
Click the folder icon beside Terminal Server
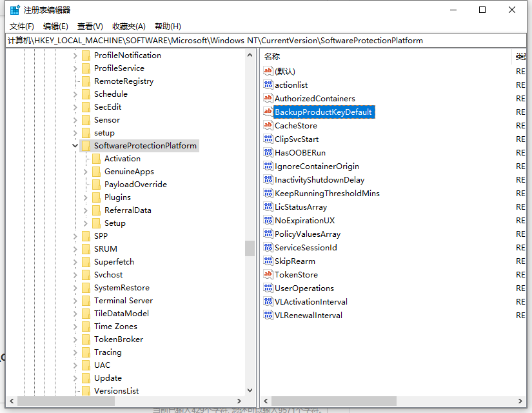(86, 301)
